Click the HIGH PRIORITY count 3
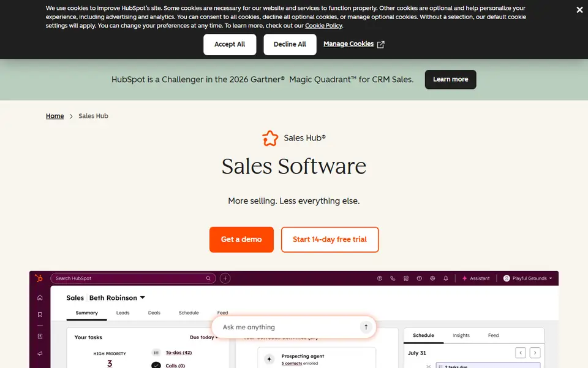588x368 pixels. click(x=110, y=363)
